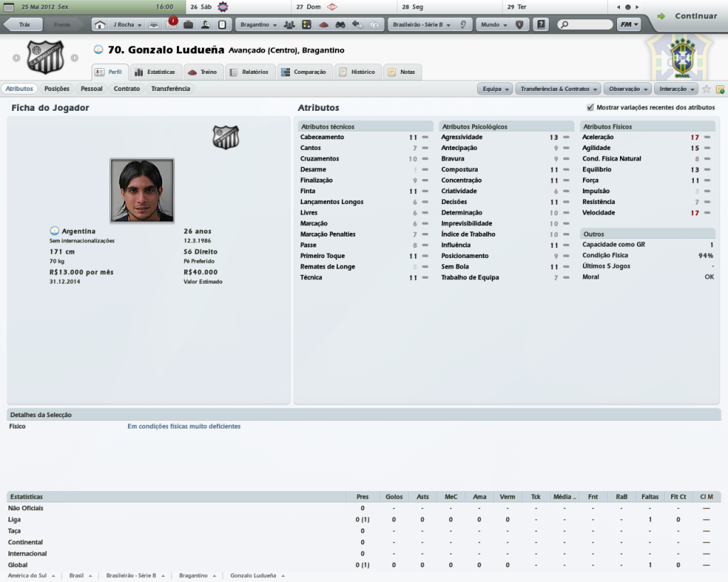Open the Histórico tab

click(357, 72)
